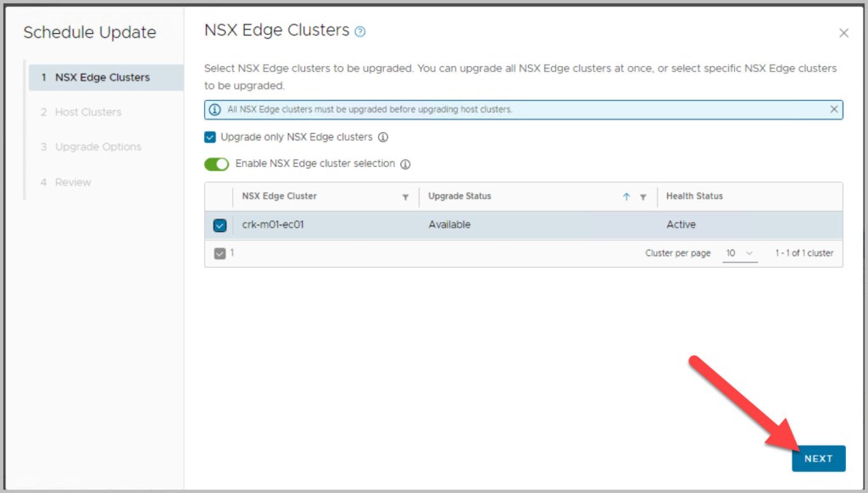Screen dimensions: 868x493
Task: Click the crk-m01-ec01 cluster name
Action: [273, 224]
